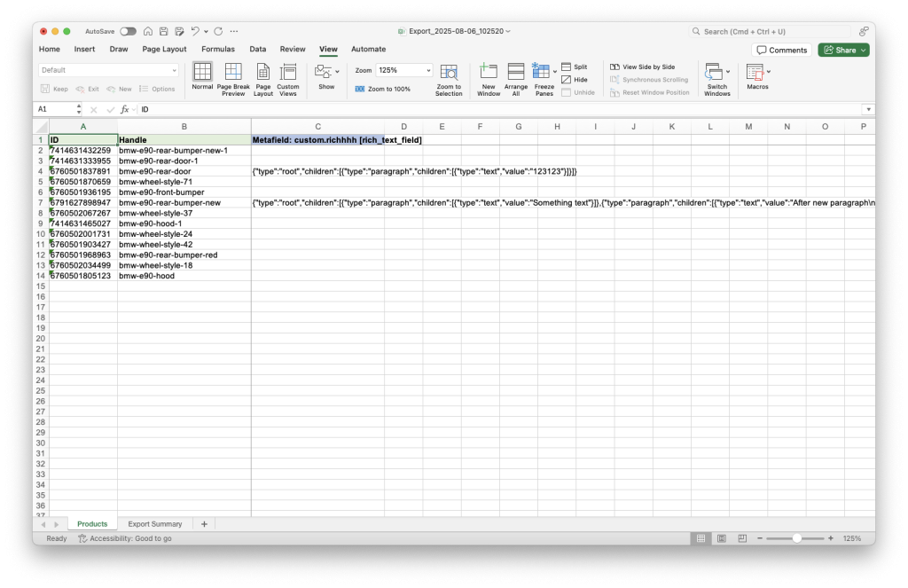Open the Export Summary sheet tab
Image resolution: width=908 pixels, height=588 pixels.
(155, 523)
